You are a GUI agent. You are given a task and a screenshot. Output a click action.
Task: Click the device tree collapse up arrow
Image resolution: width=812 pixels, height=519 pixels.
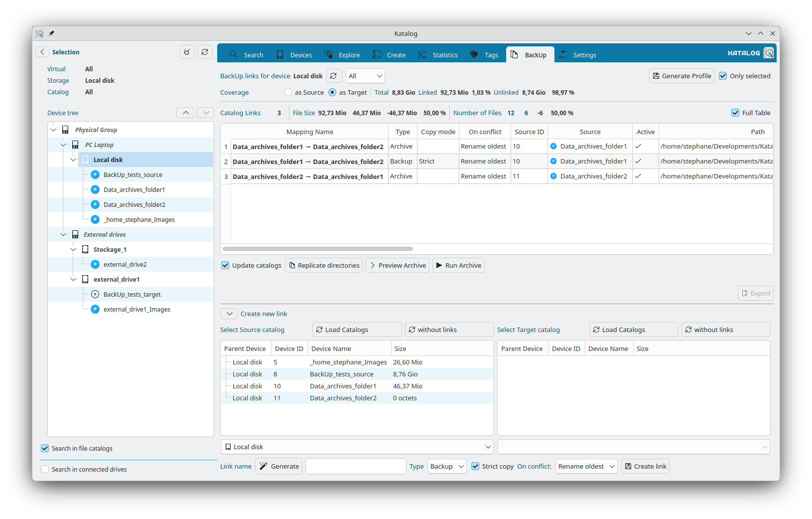click(x=185, y=113)
